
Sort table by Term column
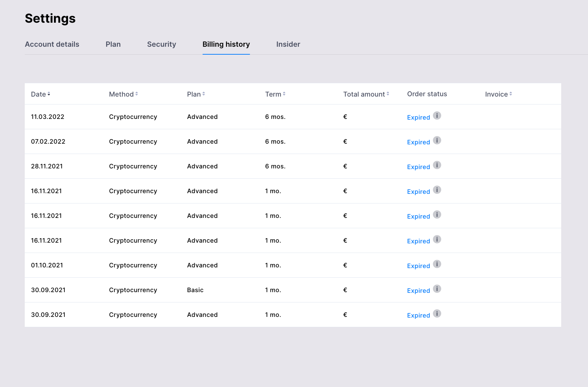[x=275, y=94]
